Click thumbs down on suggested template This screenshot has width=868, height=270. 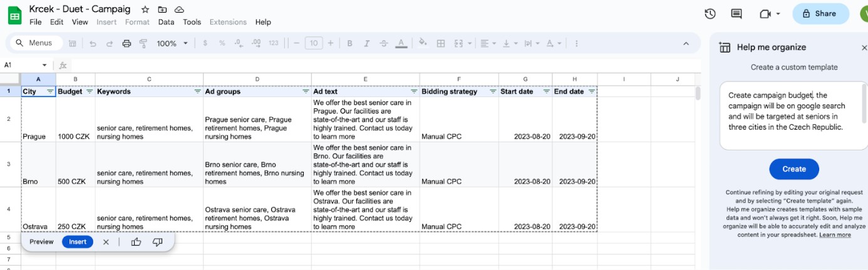click(157, 242)
